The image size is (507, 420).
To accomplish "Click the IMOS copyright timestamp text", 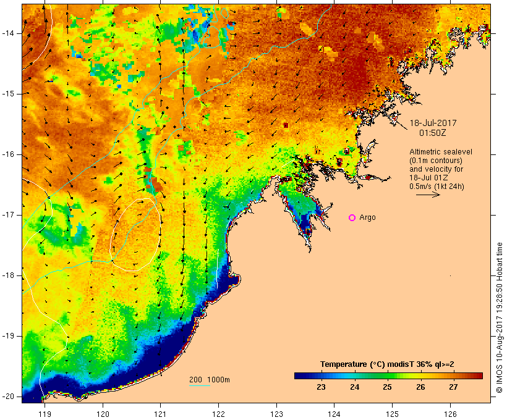I will (x=500, y=318).
